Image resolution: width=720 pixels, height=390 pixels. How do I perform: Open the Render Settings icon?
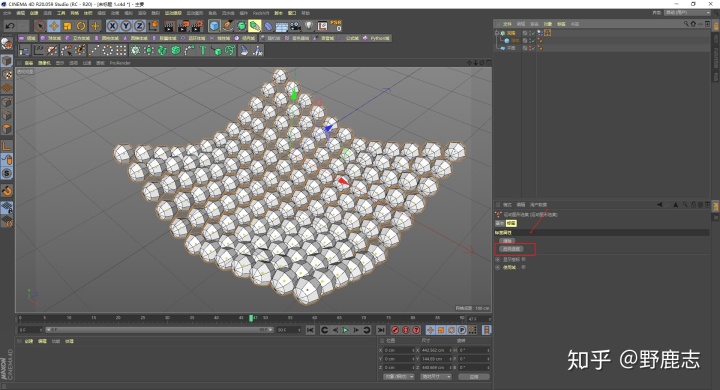click(197, 26)
